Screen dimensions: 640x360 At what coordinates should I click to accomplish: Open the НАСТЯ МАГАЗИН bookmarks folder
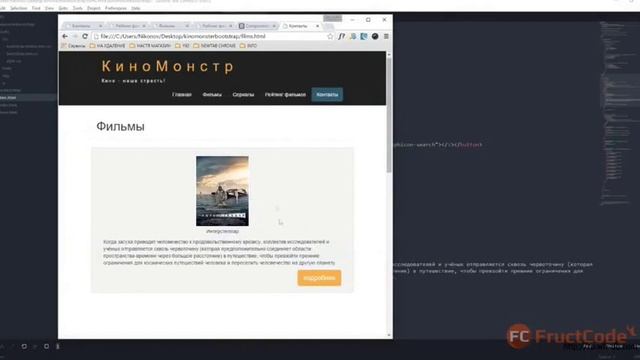point(150,46)
